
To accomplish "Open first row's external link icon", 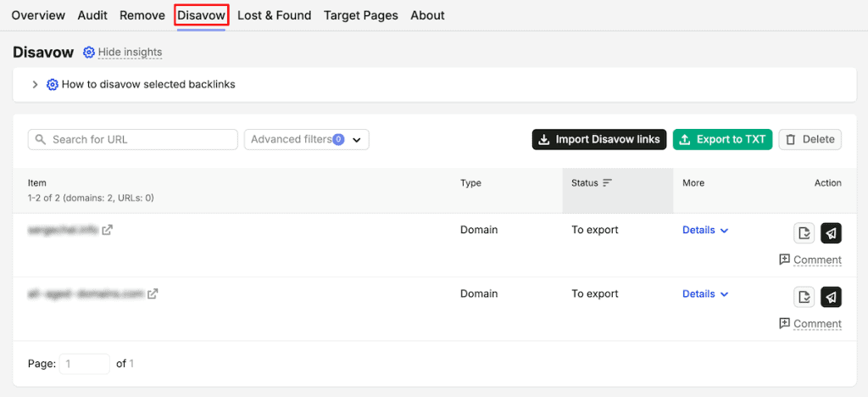I will tap(108, 231).
